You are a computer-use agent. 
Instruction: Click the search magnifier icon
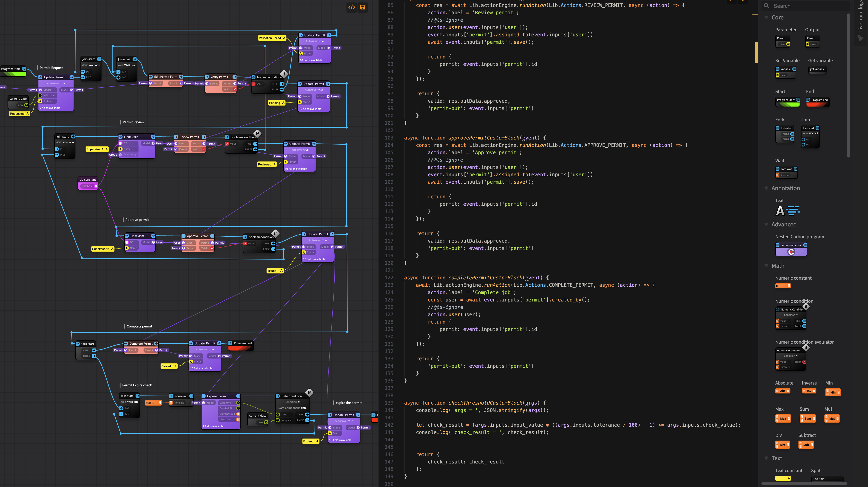coord(766,6)
